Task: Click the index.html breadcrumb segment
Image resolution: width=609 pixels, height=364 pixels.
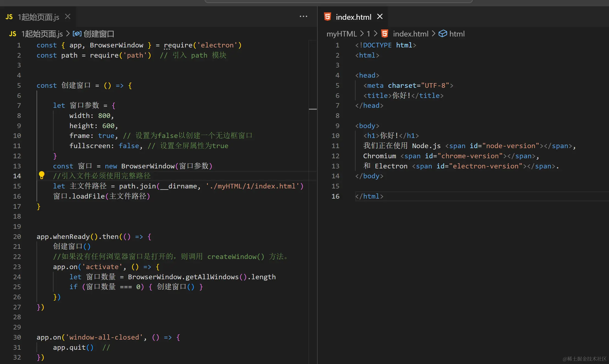Action: (x=410, y=34)
